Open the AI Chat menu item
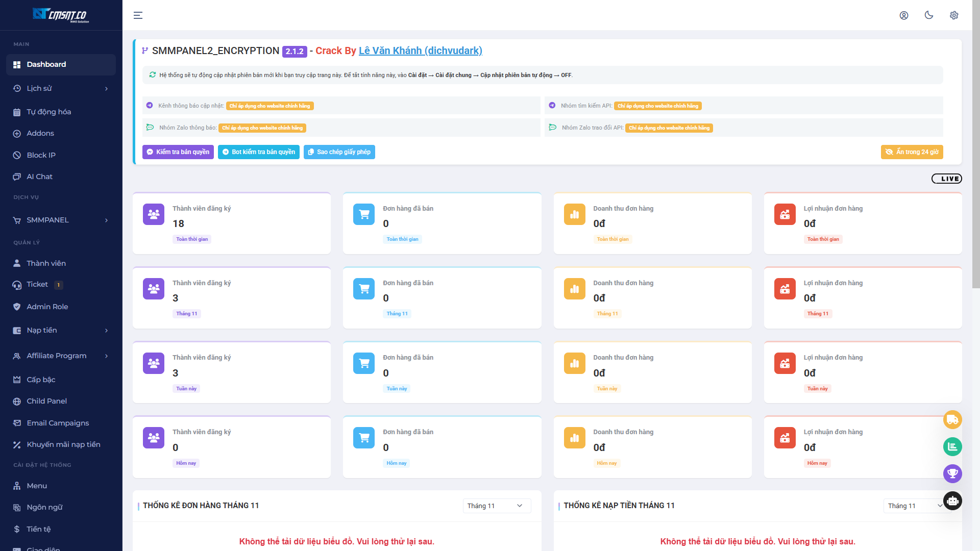The height and width of the screenshot is (551, 980). (39, 177)
